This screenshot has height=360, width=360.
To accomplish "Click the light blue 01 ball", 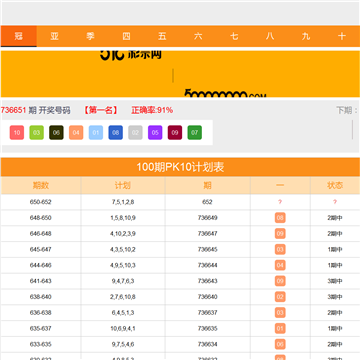I will coord(96,132).
